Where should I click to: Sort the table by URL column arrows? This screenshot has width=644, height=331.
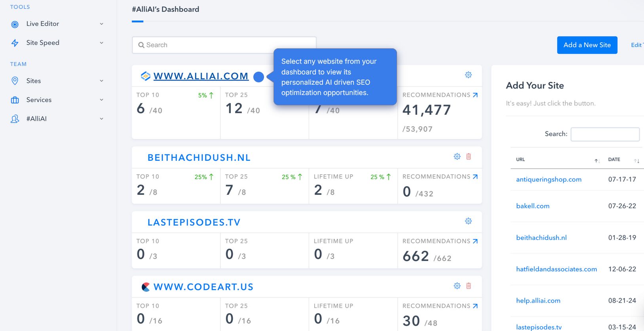597,160
